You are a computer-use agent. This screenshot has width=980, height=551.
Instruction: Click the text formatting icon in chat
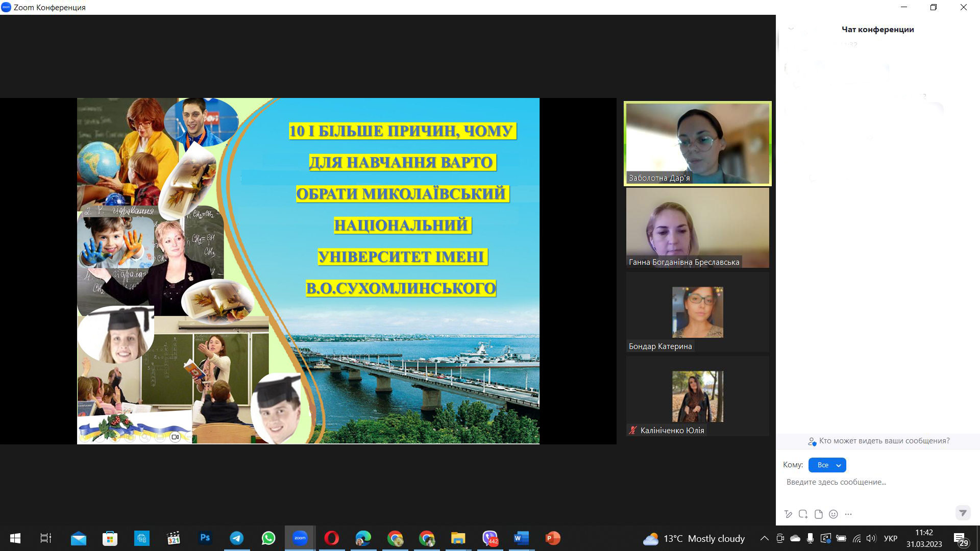click(x=788, y=514)
